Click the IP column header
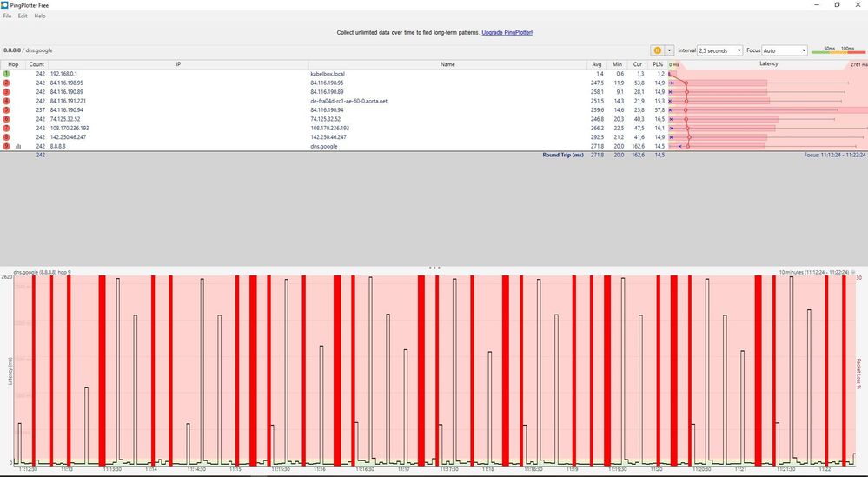The width and height of the screenshot is (868, 477). [x=178, y=64]
